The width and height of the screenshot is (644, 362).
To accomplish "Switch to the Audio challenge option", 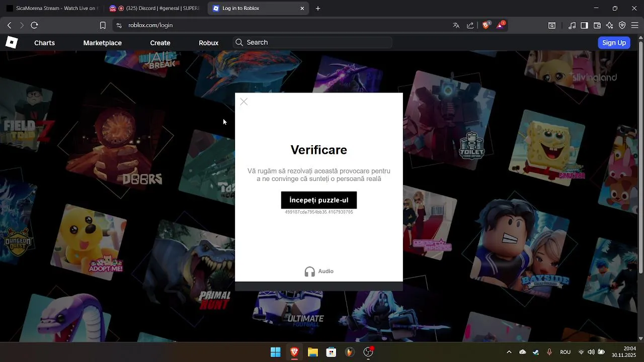I will 319,271.
